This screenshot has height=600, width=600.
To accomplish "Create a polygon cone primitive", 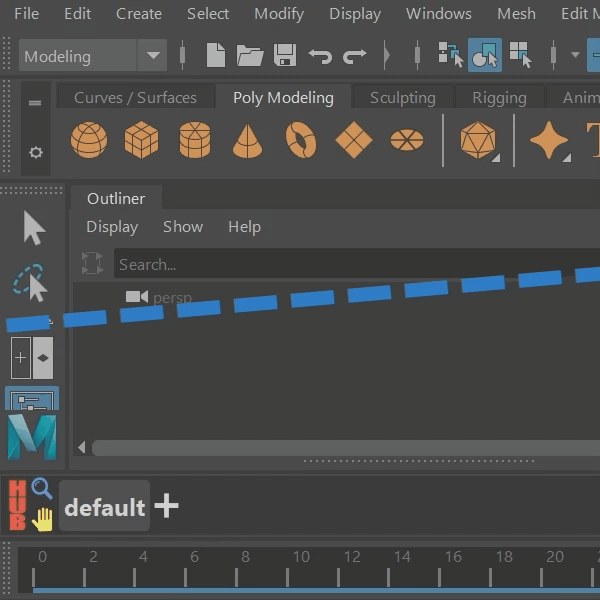I will point(247,141).
